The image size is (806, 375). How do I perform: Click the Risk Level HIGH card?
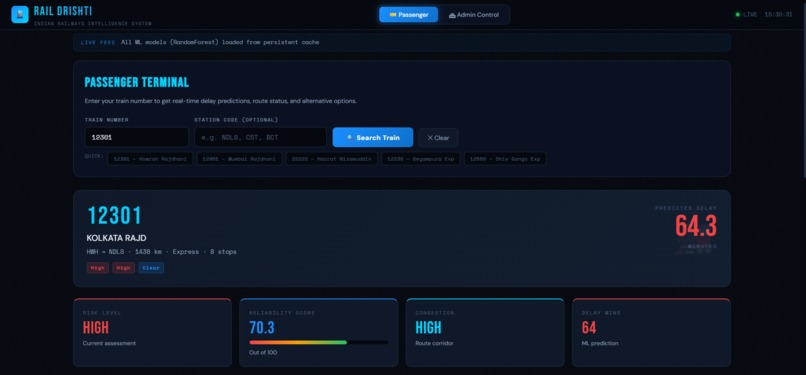(152, 332)
